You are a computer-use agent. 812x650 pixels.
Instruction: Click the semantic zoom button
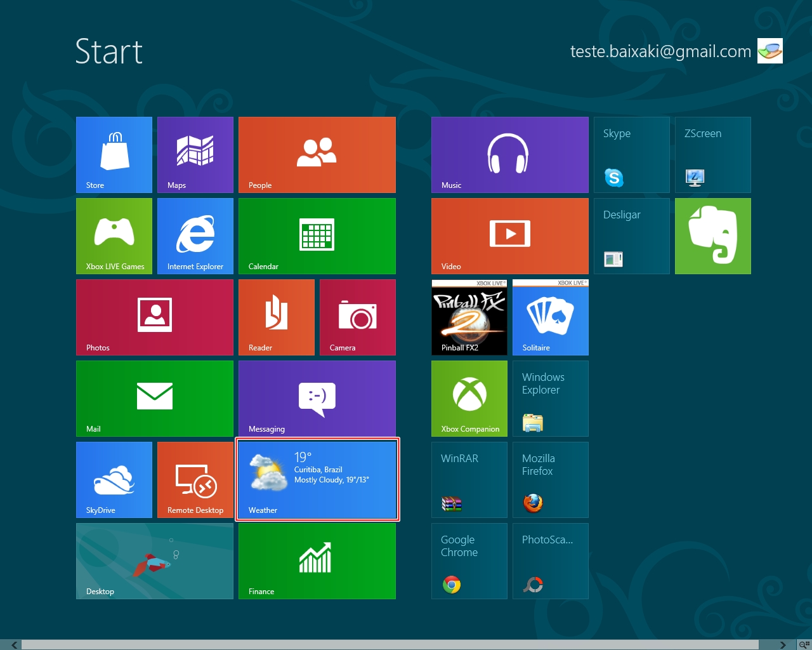click(804, 645)
